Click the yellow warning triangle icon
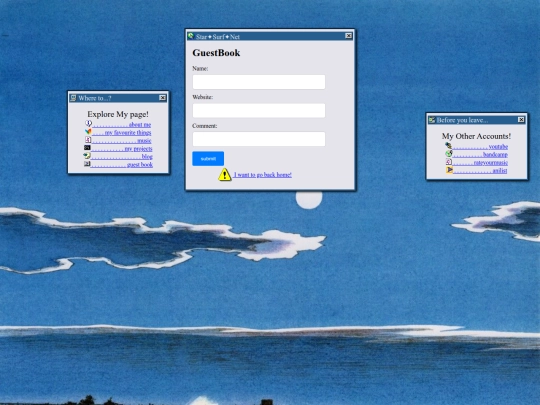This screenshot has height=405, width=540. click(225, 174)
